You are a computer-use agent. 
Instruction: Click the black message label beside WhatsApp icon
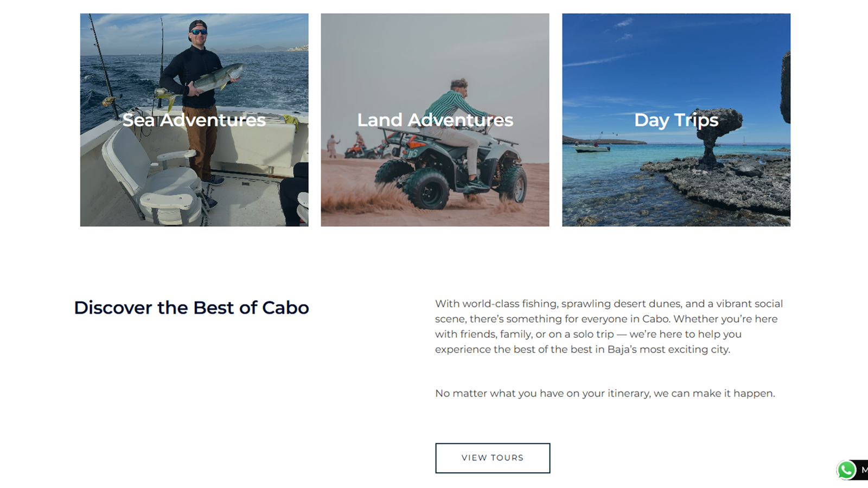click(x=863, y=470)
